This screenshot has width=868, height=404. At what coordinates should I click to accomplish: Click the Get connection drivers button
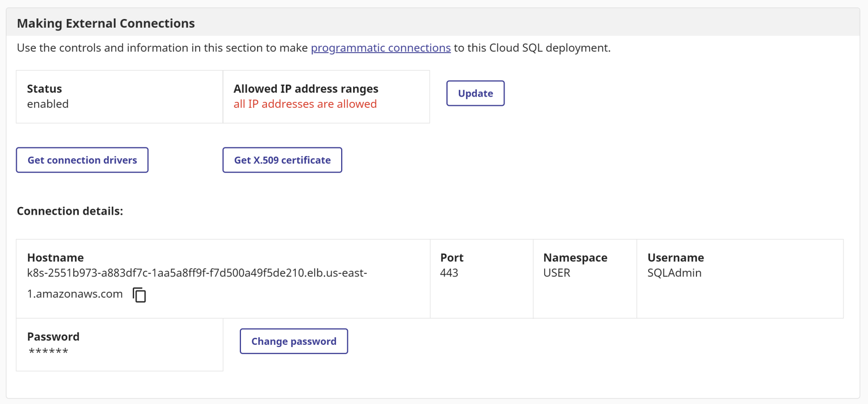[x=82, y=160]
